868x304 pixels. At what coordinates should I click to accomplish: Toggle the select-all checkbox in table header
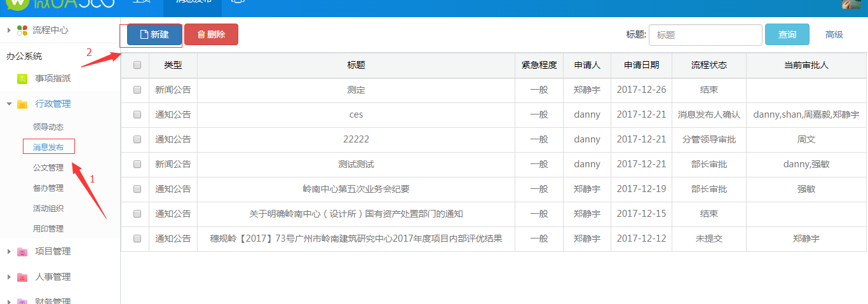coord(137,65)
